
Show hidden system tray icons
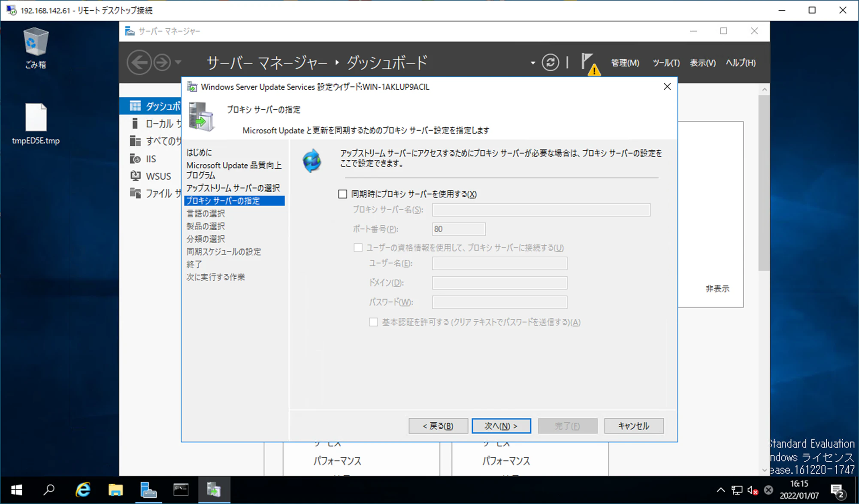coord(720,490)
